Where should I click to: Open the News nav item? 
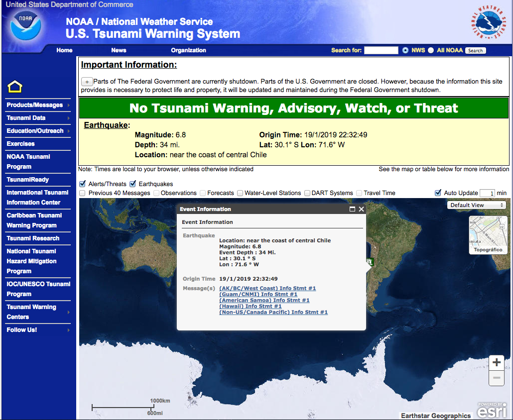tap(119, 50)
